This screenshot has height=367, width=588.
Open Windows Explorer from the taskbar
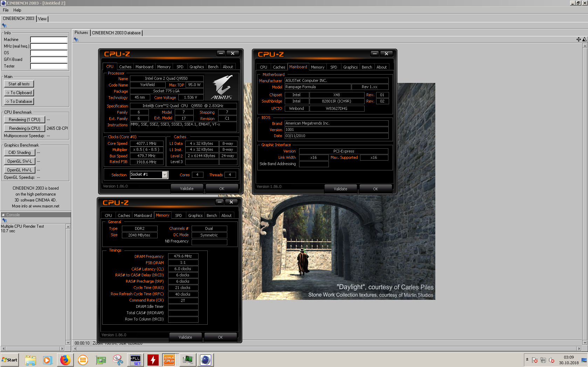pyautogui.click(x=30, y=360)
